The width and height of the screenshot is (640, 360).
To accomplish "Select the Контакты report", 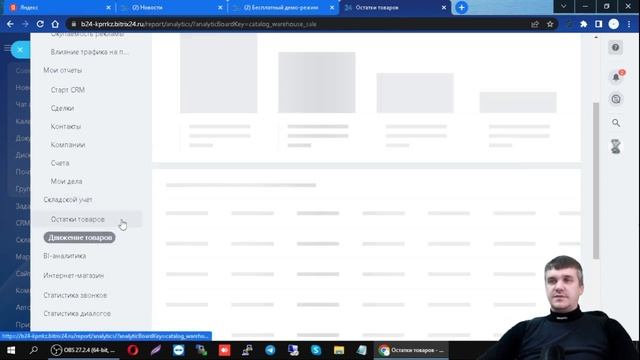I will click(66, 127).
